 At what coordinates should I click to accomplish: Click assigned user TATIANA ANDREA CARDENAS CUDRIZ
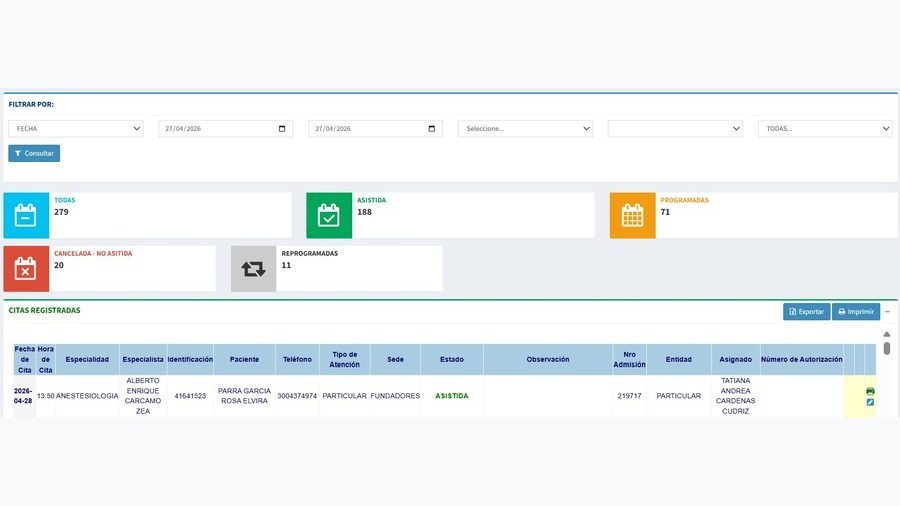coord(735,396)
